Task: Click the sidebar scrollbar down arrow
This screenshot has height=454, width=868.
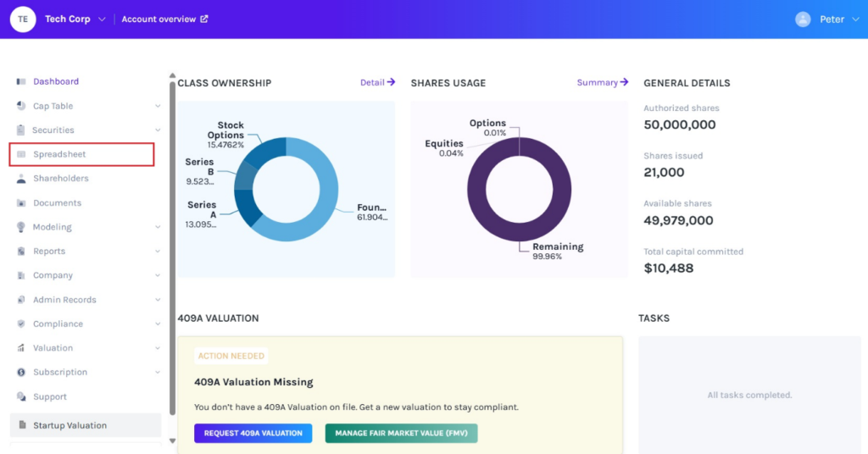Action: point(173,440)
